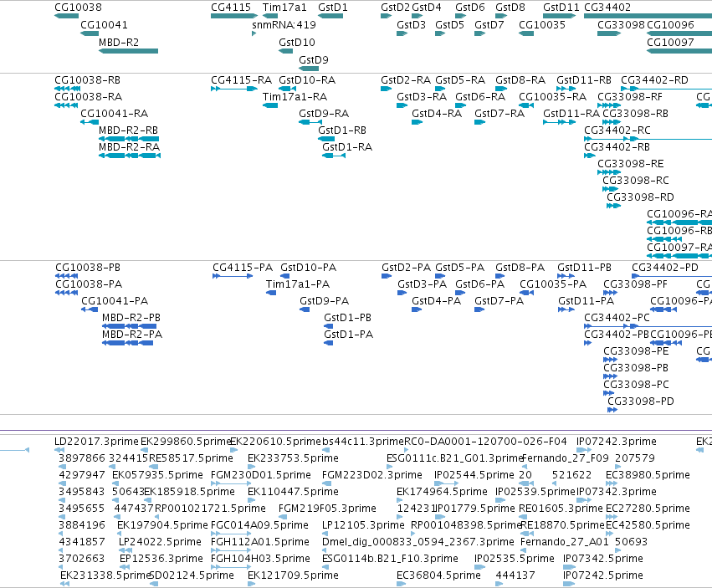Click protein CG34402-PD
Image resolution: width=712 pixels, height=588 pixels.
[x=665, y=268]
